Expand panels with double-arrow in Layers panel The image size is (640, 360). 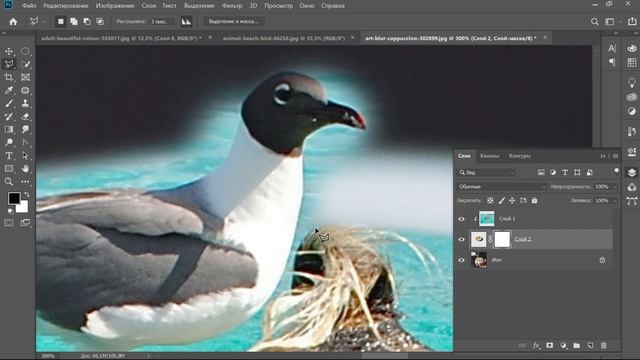click(x=602, y=156)
